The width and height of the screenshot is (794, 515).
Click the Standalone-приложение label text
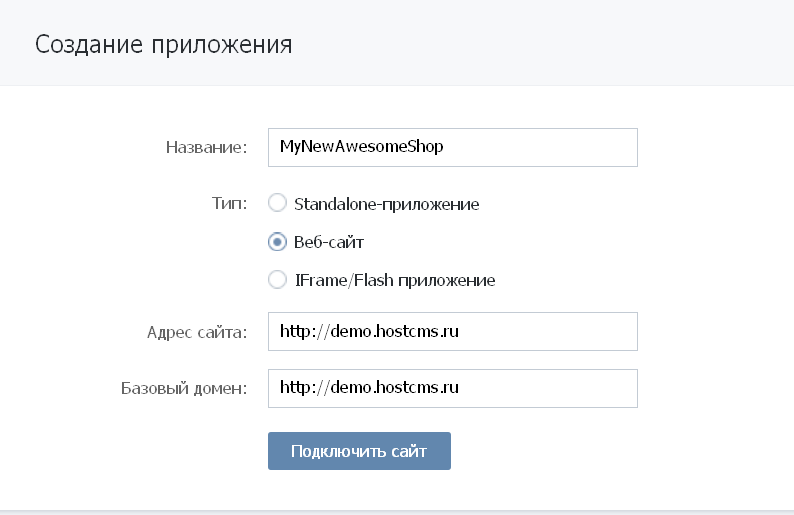(387, 204)
